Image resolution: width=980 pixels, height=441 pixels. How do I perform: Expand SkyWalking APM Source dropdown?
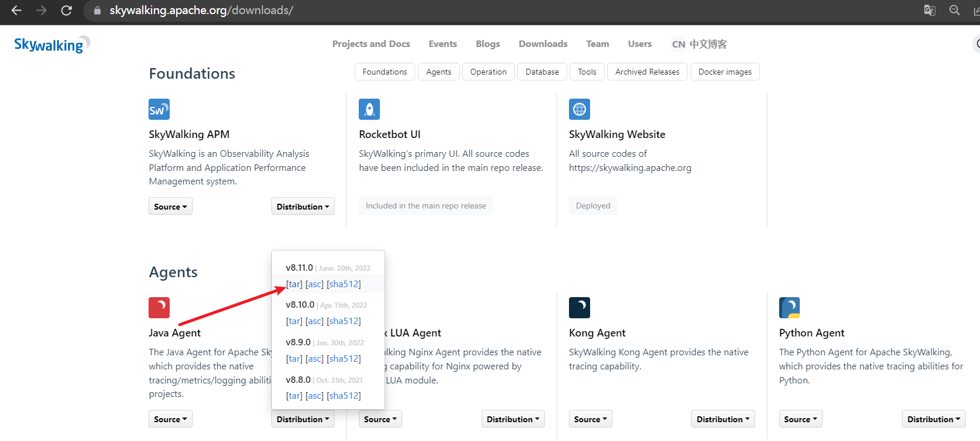tap(170, 207)
